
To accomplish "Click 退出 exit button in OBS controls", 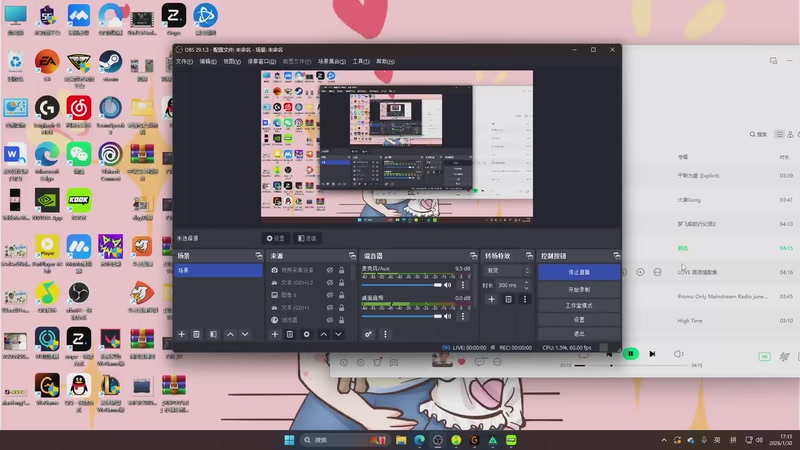I will tap(579, 333).
